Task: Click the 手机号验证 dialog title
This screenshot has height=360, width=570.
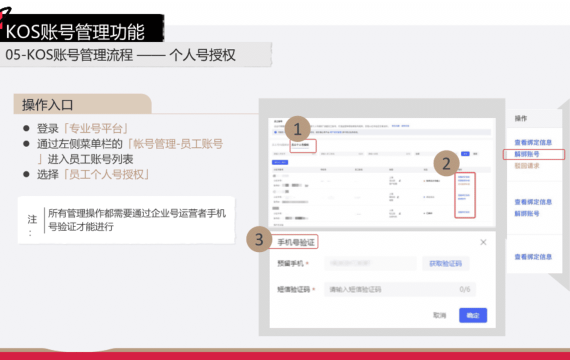Action: coord(296,242)
